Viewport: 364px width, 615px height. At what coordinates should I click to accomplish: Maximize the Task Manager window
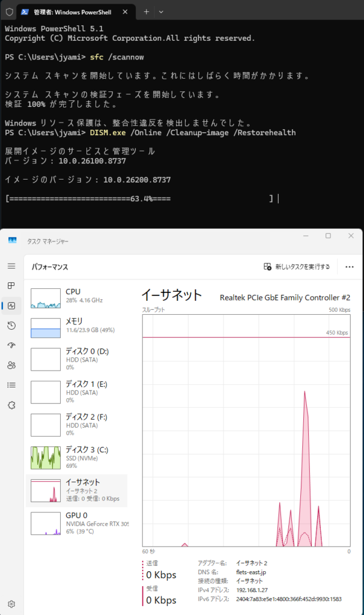tap(329, 235)
